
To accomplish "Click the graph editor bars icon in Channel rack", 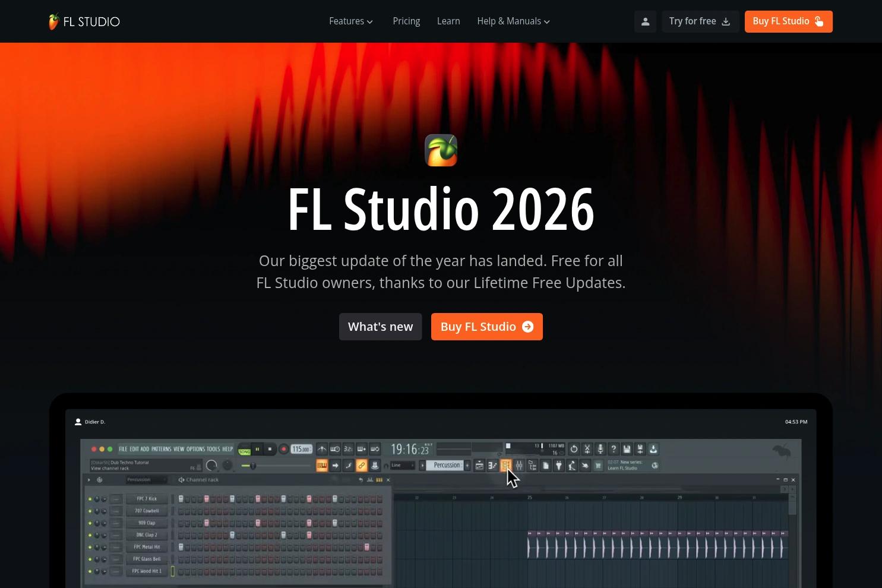I will [x=370, y=480].
